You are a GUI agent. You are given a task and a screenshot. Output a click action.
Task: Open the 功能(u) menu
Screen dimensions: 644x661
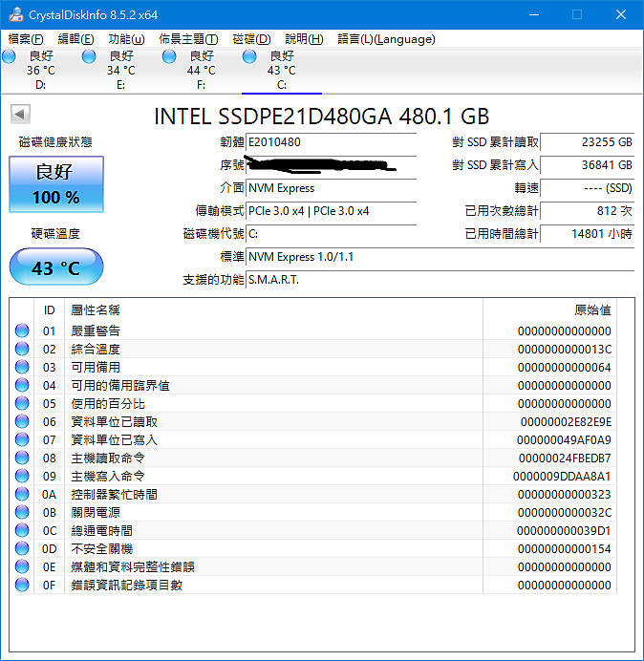[126, 39]
